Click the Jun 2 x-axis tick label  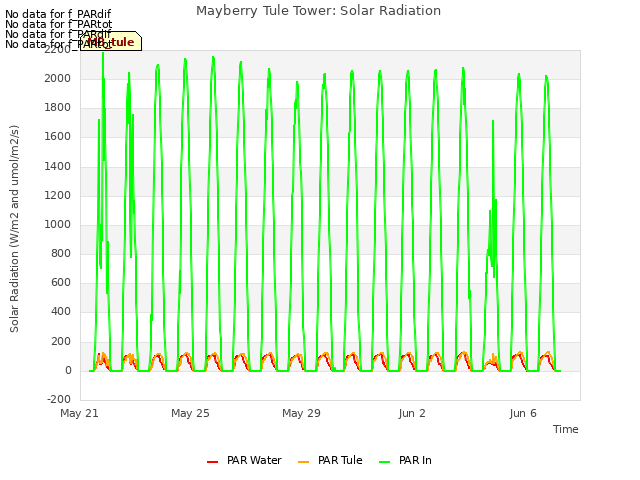point(412,413)
